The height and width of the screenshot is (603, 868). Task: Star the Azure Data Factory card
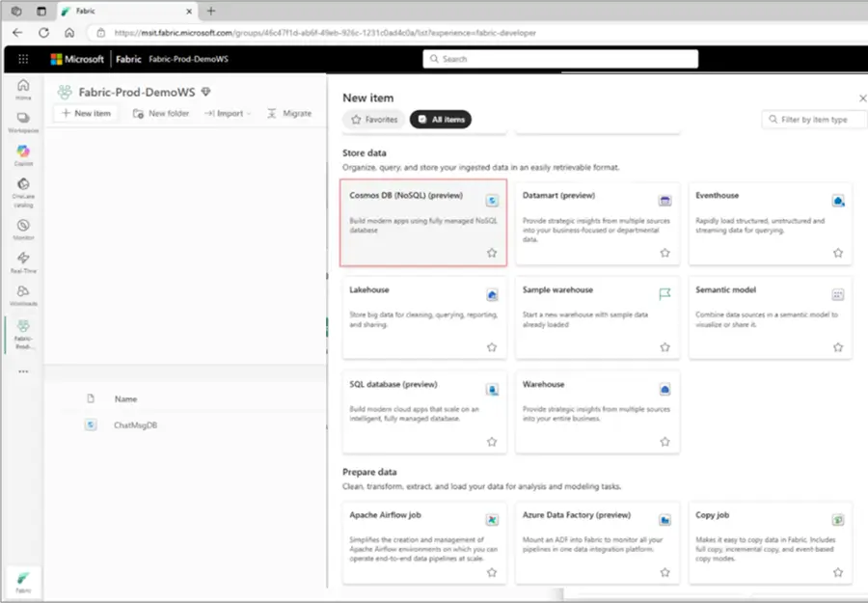(x=665, y=572)
